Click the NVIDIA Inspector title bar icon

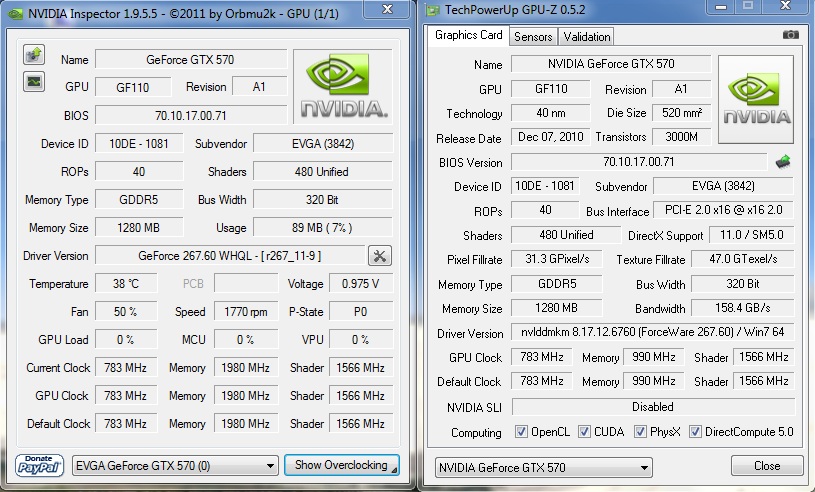pyautogui.click(x=15, y=13)
